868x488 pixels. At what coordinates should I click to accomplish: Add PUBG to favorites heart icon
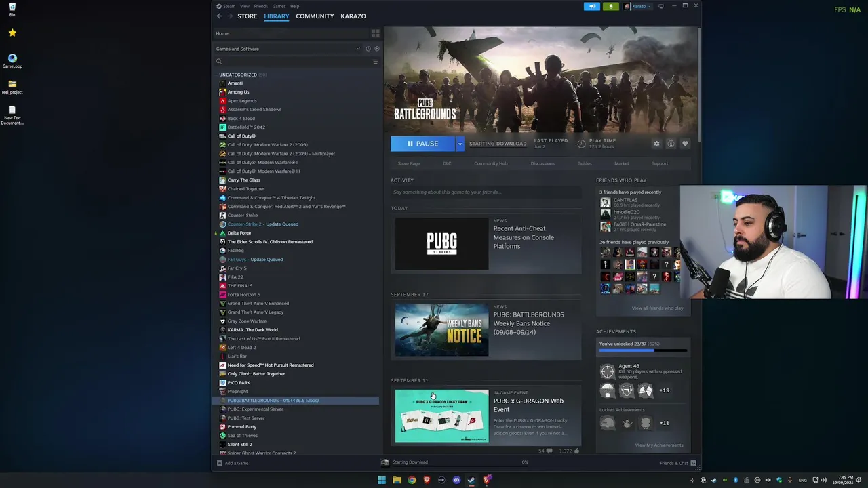[685, 144]
